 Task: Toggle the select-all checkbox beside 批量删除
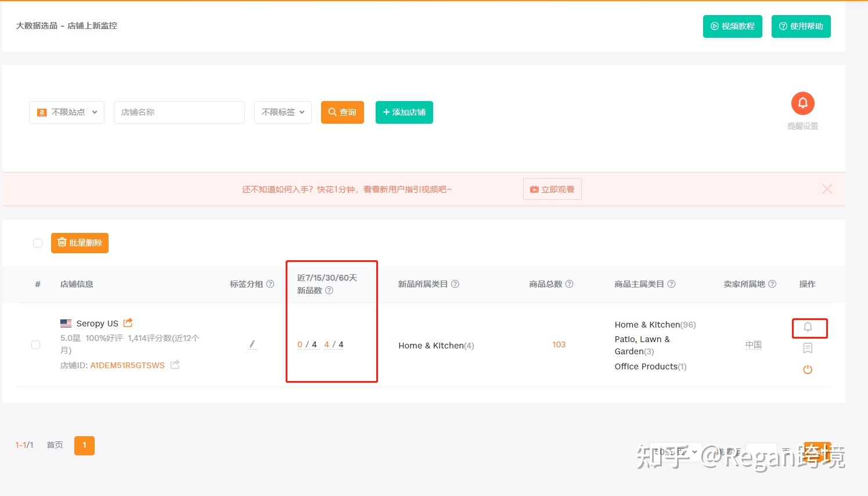38,243
